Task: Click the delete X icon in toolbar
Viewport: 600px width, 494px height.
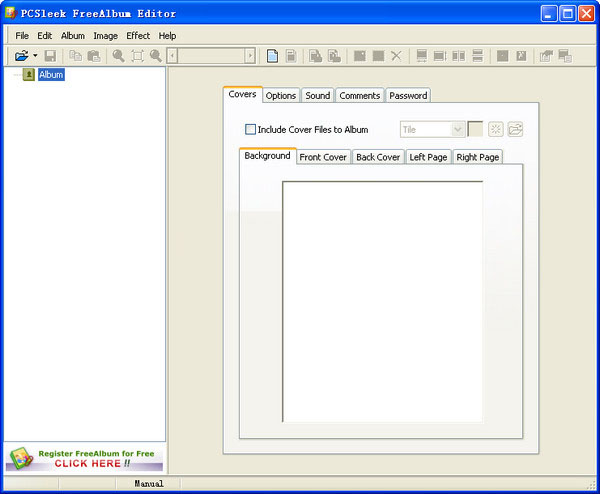Action: click(x=396, y=56)
